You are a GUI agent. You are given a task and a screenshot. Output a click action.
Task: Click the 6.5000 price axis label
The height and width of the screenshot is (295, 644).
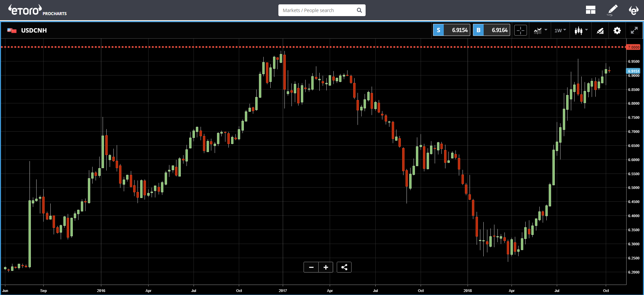point(634,188)
